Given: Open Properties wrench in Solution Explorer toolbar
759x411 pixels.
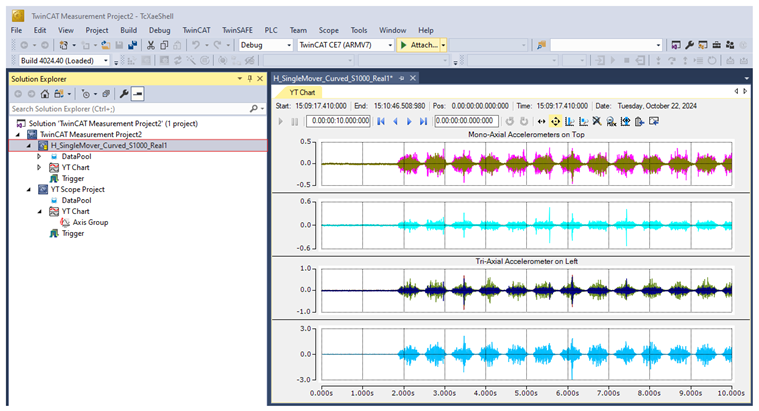Looking at the screenshot, I should (123, 93).
